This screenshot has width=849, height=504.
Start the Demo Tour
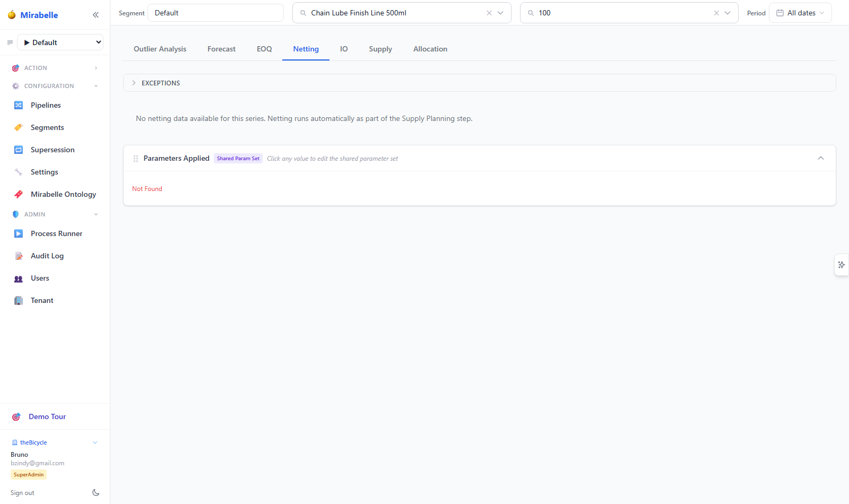pos(47,416)
